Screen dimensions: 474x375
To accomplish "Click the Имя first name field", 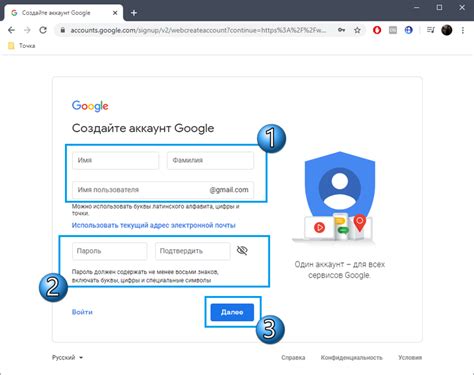I will coord(115,160).
